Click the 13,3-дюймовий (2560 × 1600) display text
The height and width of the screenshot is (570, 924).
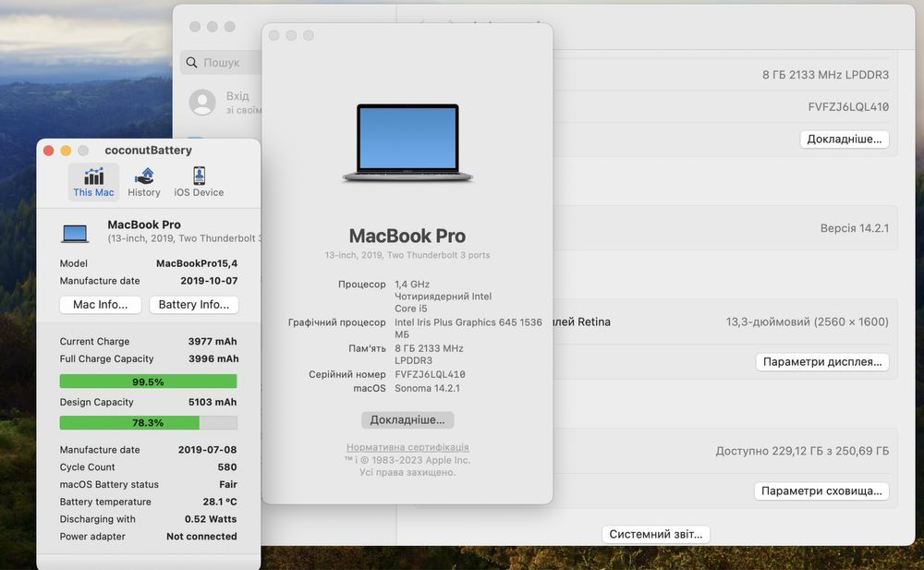(807, 321)
